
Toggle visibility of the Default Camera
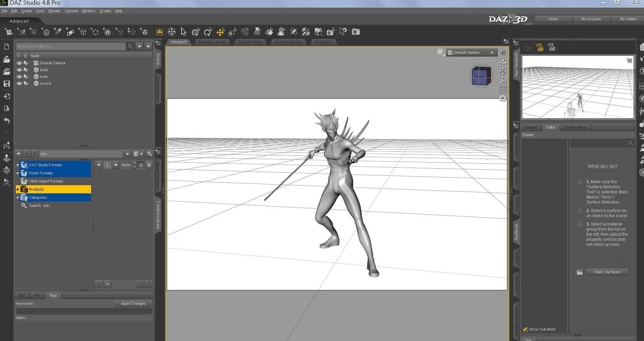coord(19,63)
